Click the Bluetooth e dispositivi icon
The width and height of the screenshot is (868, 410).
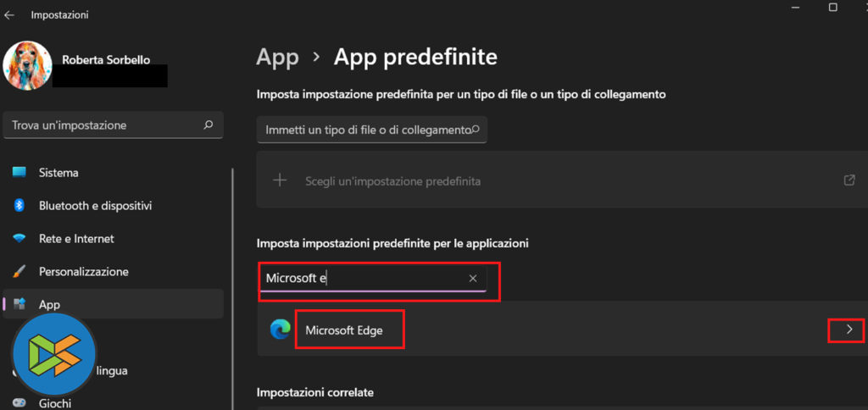[19, 206]
